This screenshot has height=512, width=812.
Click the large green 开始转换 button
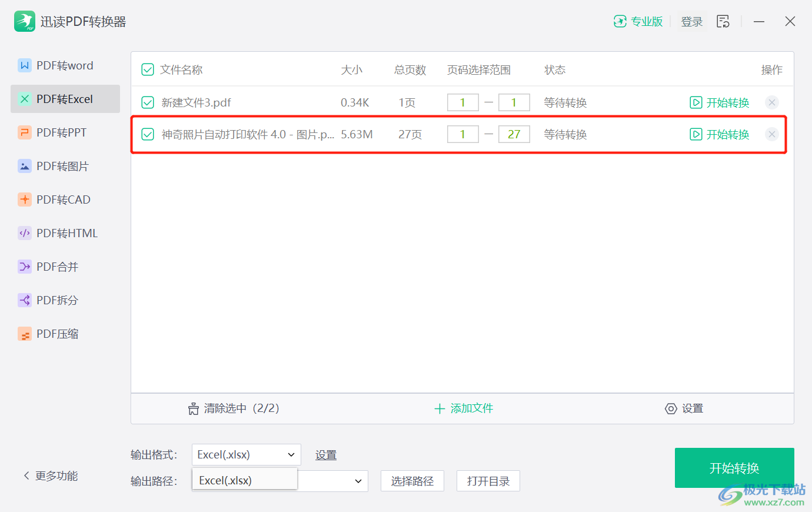tap(734, 468)
